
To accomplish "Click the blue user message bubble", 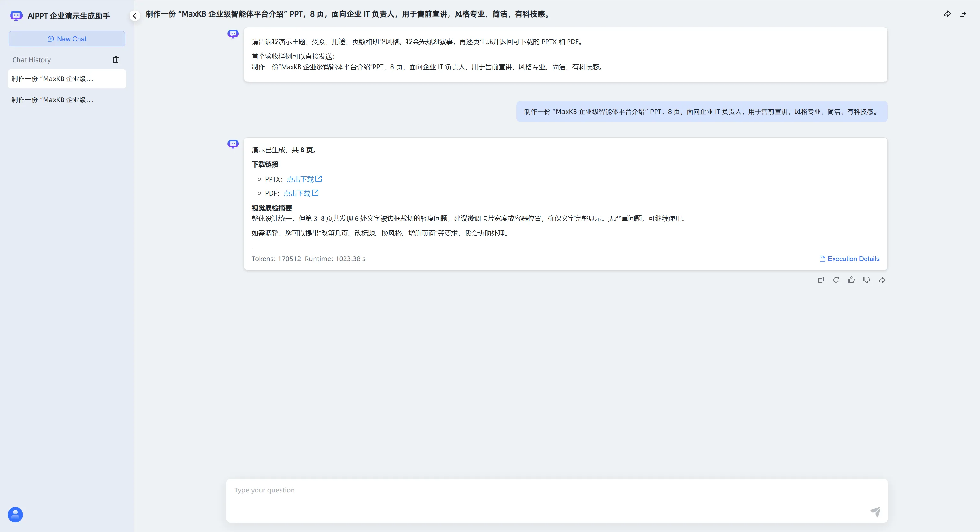I will [x=702, y=111].
